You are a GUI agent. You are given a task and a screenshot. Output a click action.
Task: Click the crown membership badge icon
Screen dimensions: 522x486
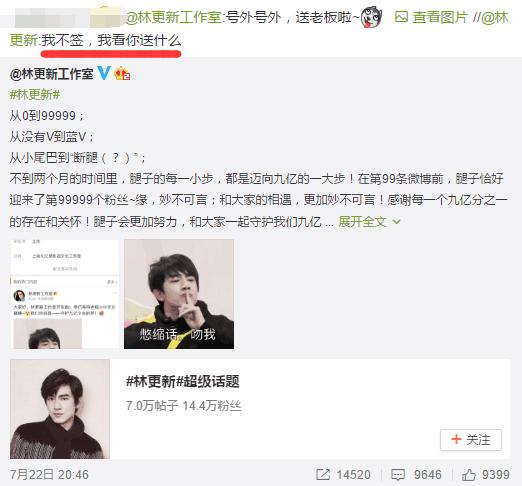(x=122, y=73)
